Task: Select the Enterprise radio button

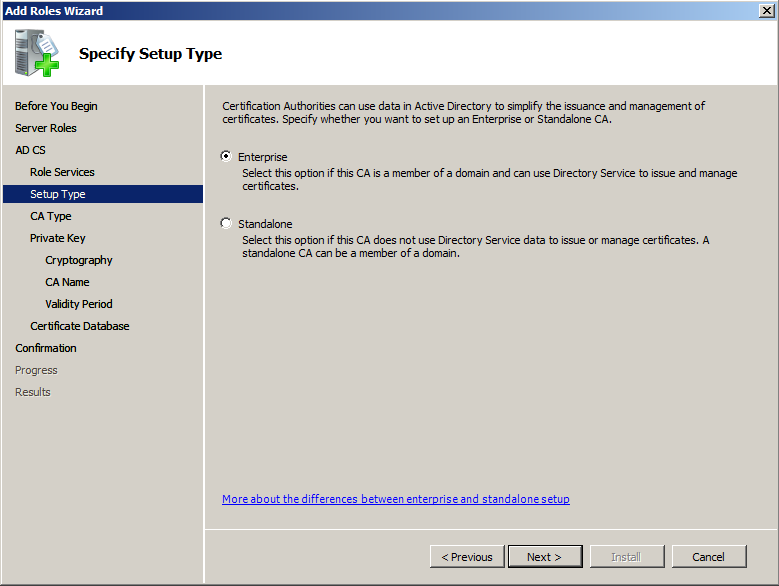Action: click(x=226, y=156)
